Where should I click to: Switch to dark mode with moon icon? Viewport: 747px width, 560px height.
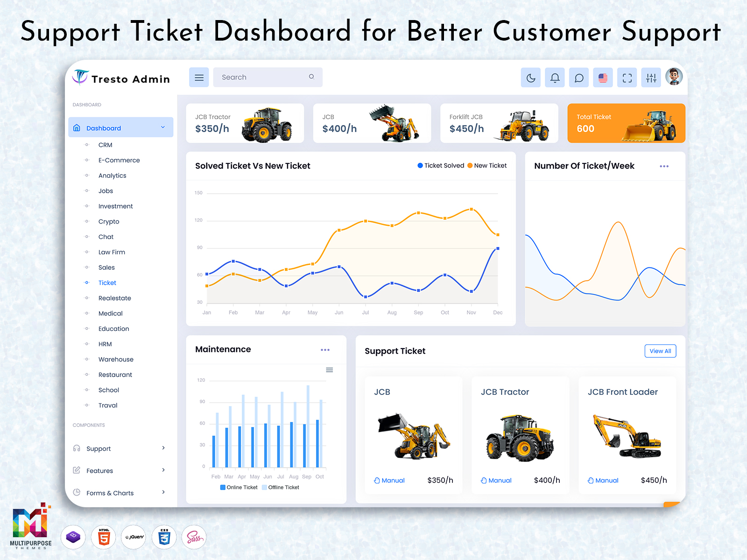click(x=531, y=78)
